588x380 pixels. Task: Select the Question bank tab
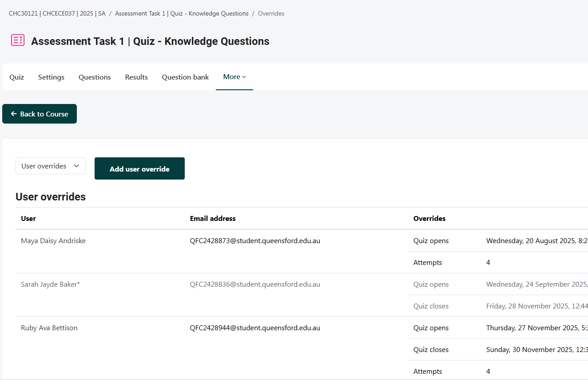tap(185, 77)
